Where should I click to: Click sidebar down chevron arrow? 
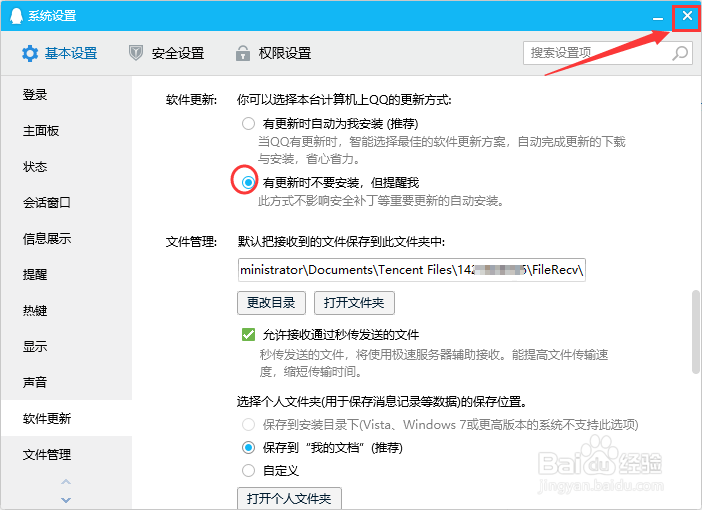[66, 500]
